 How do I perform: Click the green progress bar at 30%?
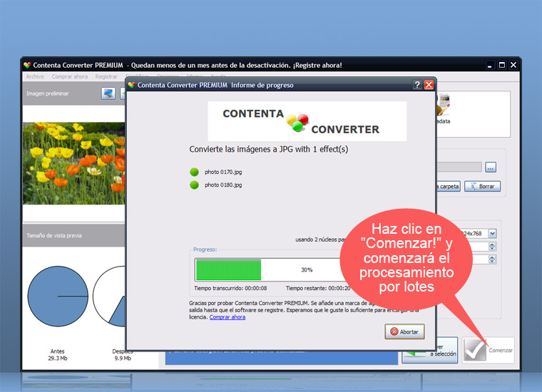pyautogui.click(x=228, y=269)
